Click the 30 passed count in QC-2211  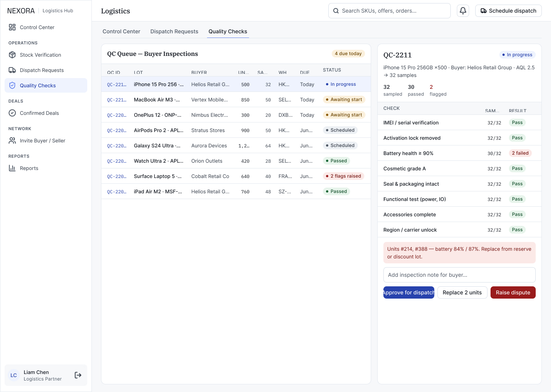pos(416,90)
